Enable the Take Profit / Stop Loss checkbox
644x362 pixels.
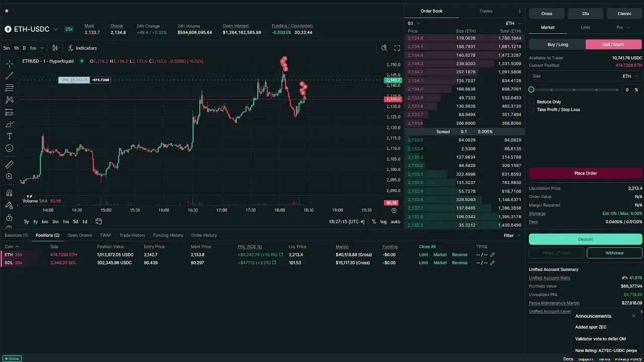[532, 110]
